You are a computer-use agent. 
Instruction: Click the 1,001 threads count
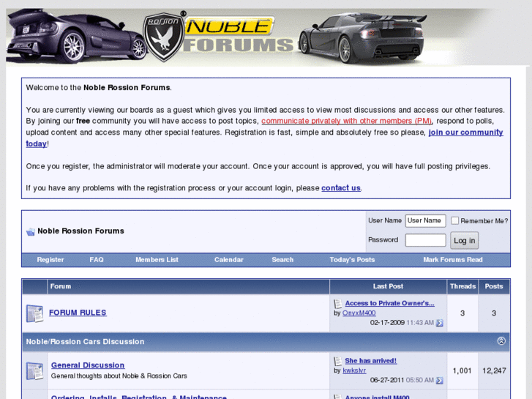(x=462, y=371)
